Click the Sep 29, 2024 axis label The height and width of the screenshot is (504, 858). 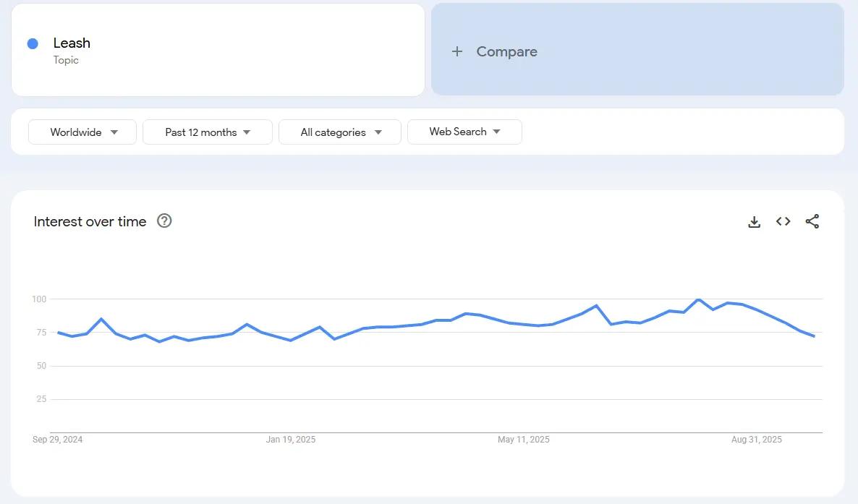pyautogui.click(x=58, y=440)
